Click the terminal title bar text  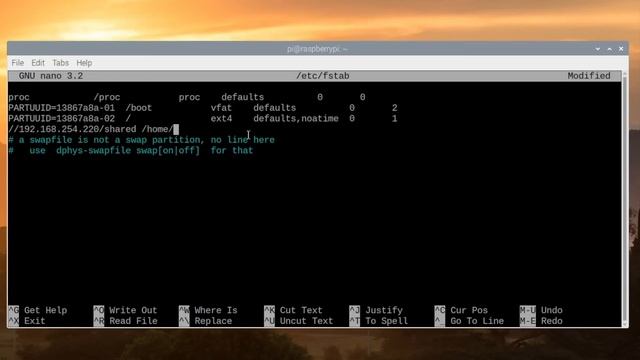317,49
